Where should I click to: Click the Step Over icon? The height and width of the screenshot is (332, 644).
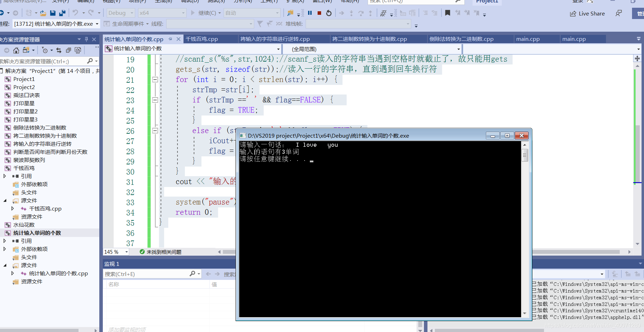(361, 13)
